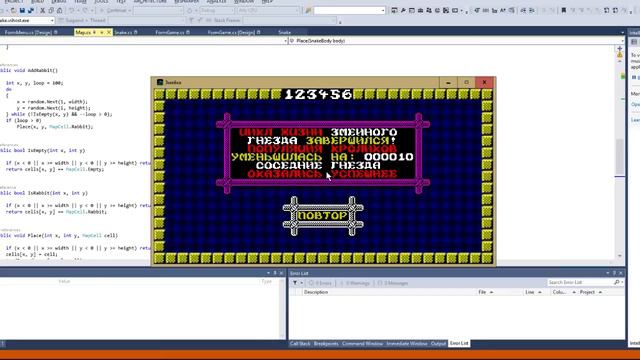Click the IsRabbit(int x, int y) method signature
The image size is (640, 360).
click(x=58, y=193)
